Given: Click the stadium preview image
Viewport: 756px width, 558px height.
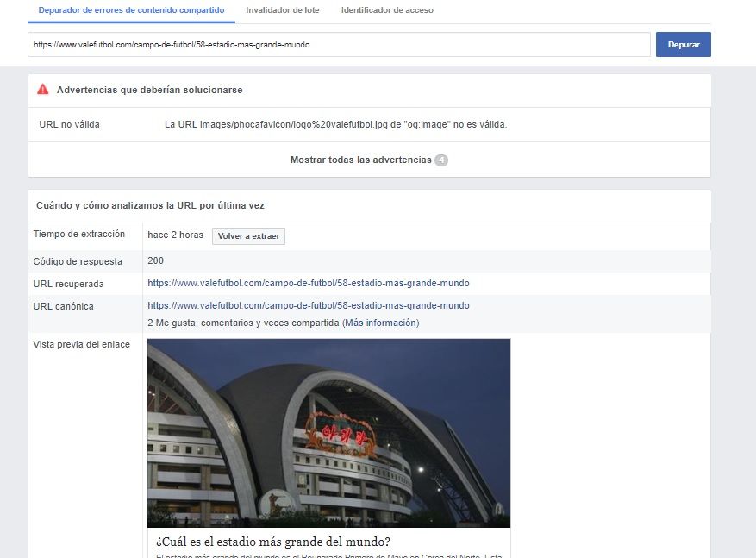Looking at the screenshot, I should tap(328, 433).
